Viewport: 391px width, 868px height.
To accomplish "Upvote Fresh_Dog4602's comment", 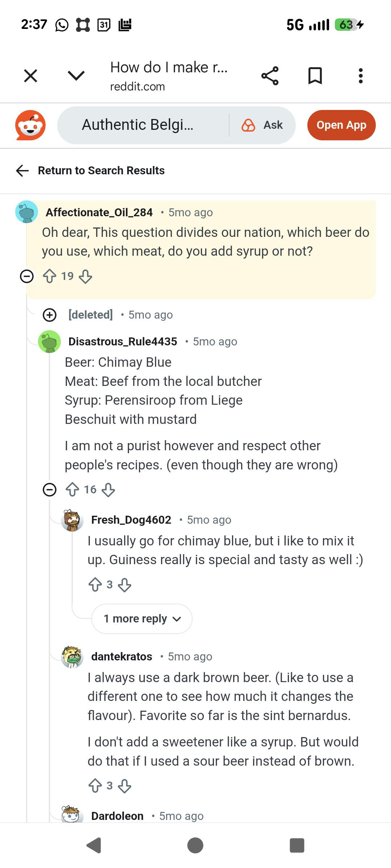I will pos(95,585).
